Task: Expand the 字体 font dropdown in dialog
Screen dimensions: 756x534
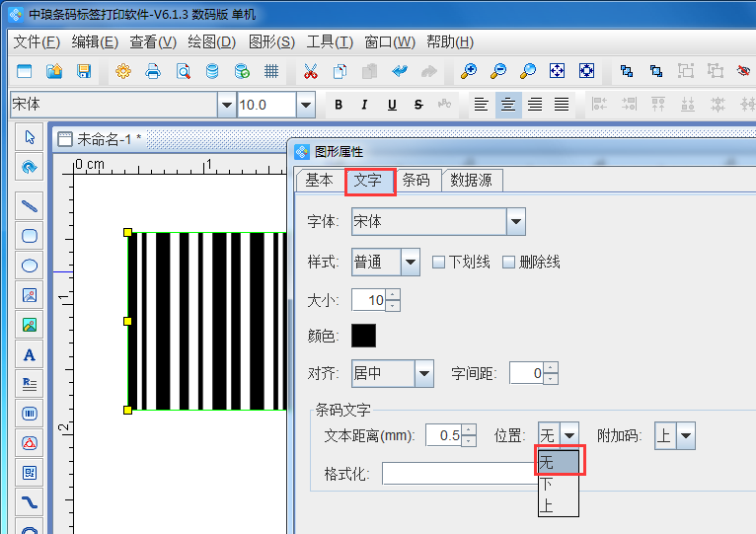Action: tap(515, 222)
